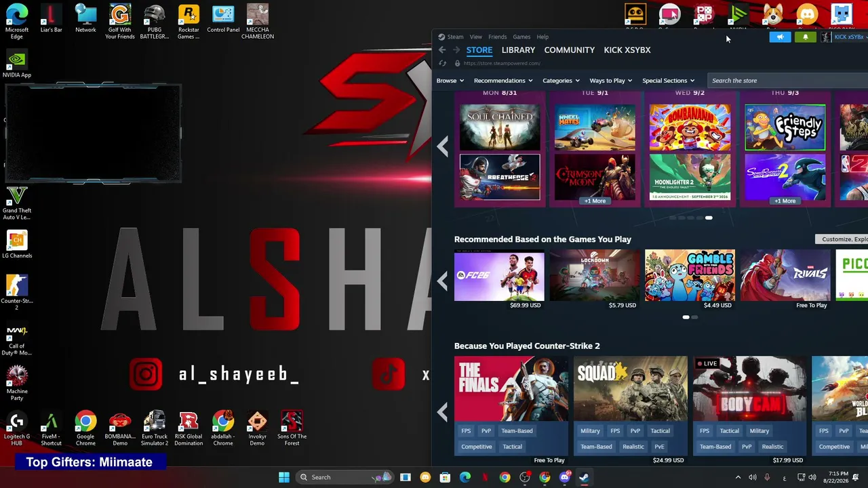
Task: Open the EA FC26 game thumbnail
Action: point(499,275)
